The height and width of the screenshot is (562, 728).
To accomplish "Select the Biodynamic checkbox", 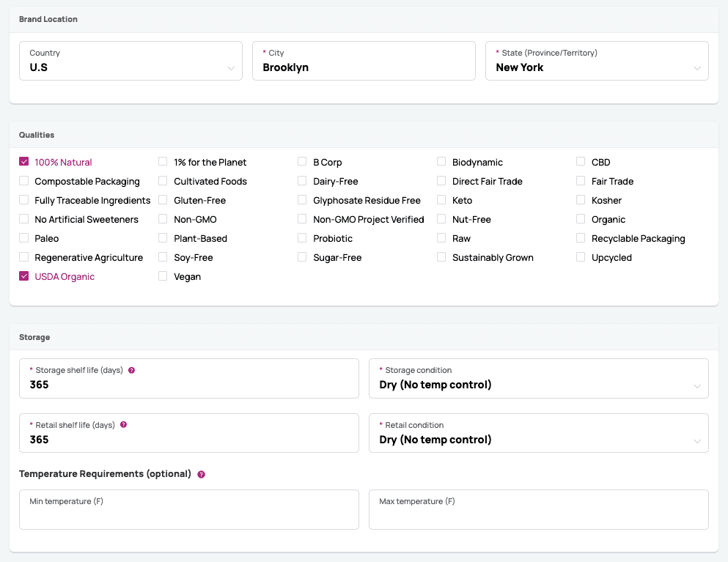I will point(441,161).
